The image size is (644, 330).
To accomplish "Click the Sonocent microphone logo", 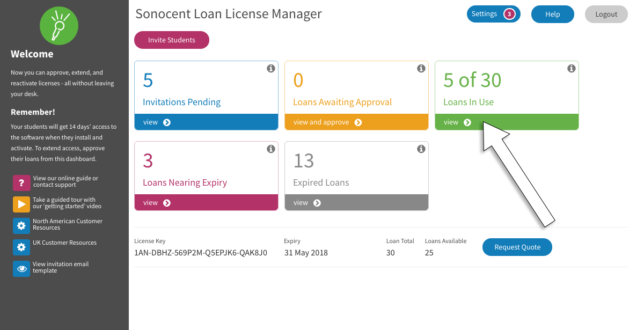I will tap(59, 26).
